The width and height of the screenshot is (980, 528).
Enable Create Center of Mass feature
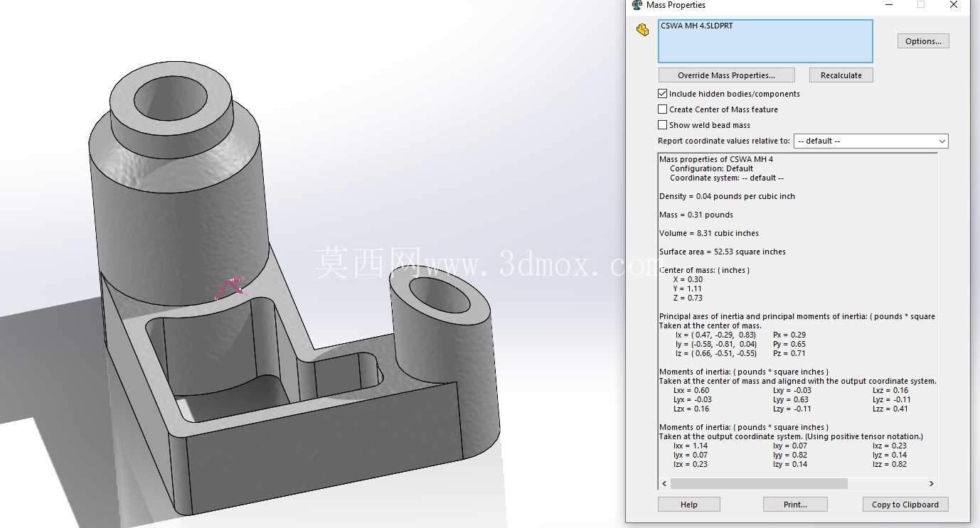coord(662,109)
